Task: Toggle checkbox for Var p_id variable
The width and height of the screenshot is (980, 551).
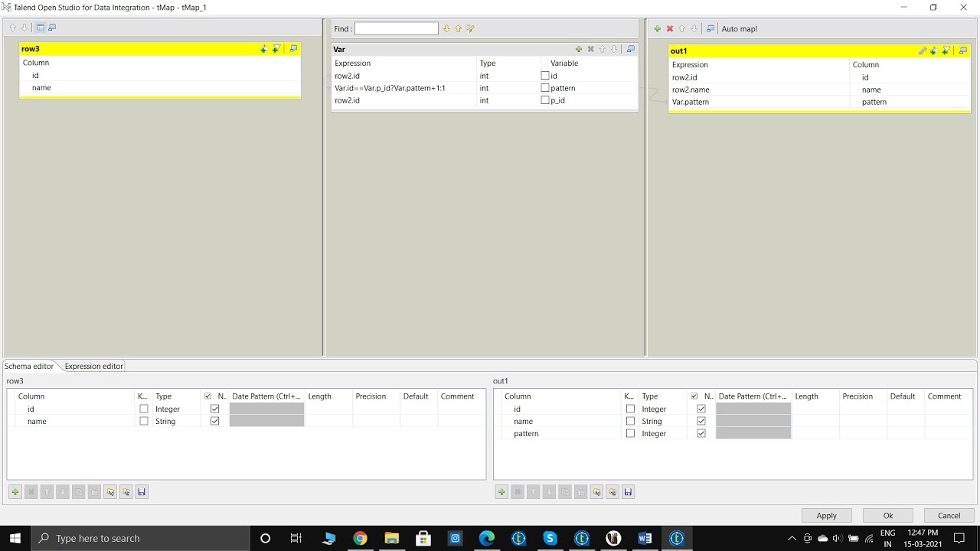Action: [545, 100]
